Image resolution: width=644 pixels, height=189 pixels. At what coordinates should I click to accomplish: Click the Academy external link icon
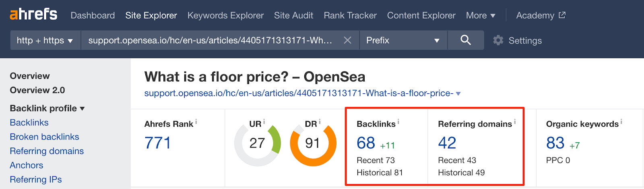(562, 15)
